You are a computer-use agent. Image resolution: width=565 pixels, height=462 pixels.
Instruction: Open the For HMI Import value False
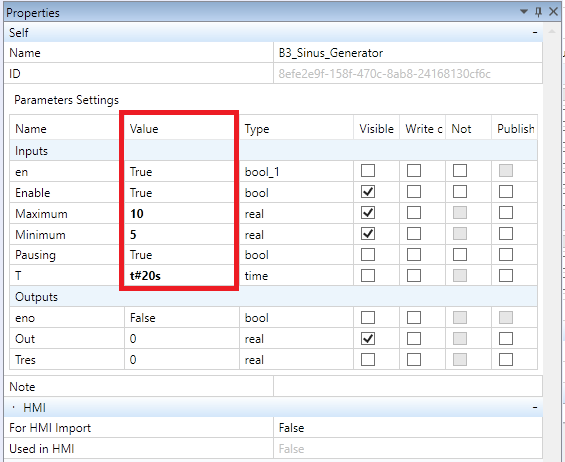pos(408,428)
